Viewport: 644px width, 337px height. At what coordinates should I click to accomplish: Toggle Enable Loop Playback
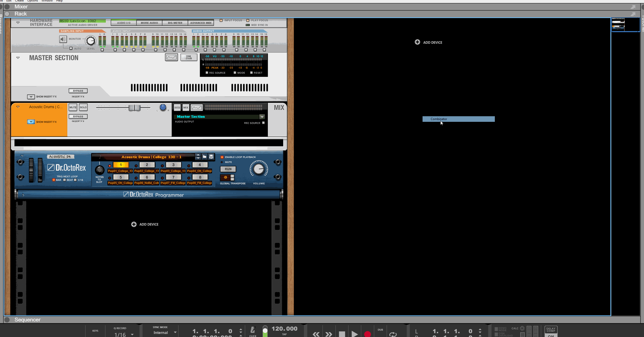(222, 157)
